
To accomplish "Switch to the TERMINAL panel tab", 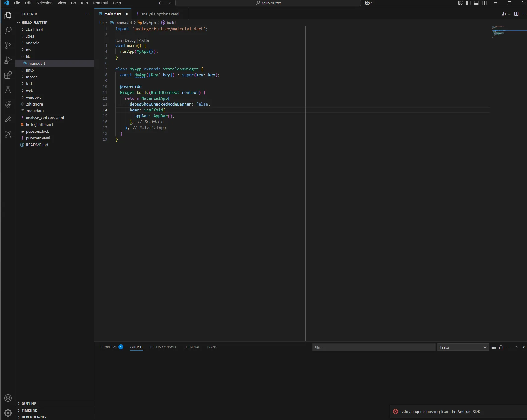I will pyautogui.click(x=192, y=347).
